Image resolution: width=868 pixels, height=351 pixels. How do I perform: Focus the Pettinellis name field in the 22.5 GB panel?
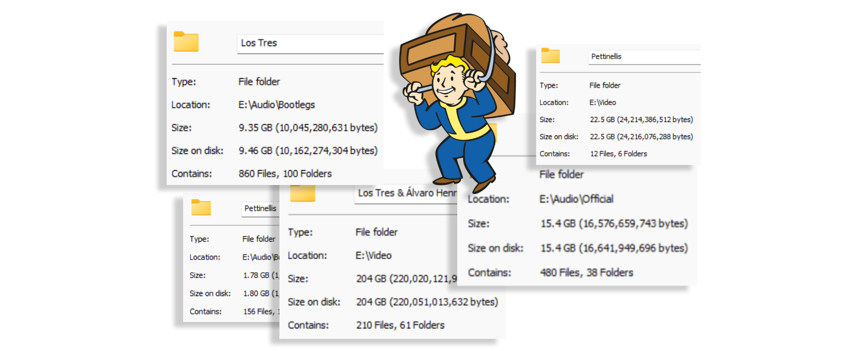(645, 57)
